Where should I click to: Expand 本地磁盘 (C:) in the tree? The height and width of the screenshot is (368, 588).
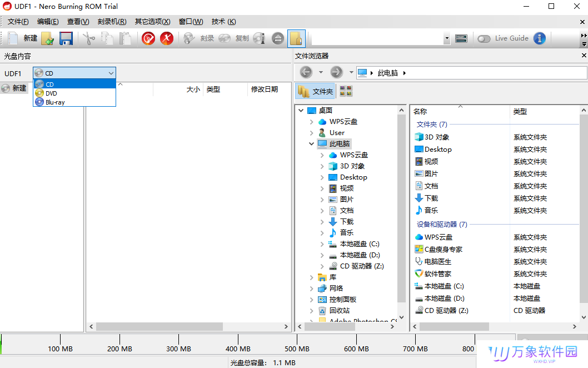pos(322,244)
